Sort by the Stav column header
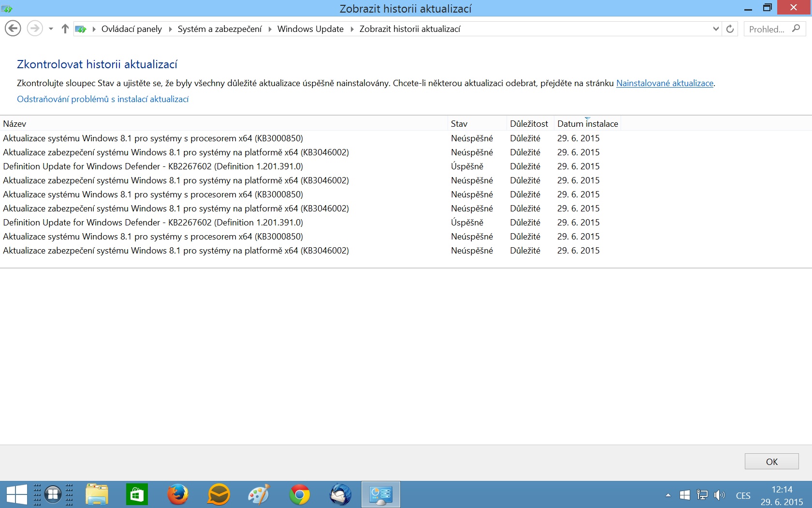This screenshot has width=812, height=508. (x=478, y=124)
